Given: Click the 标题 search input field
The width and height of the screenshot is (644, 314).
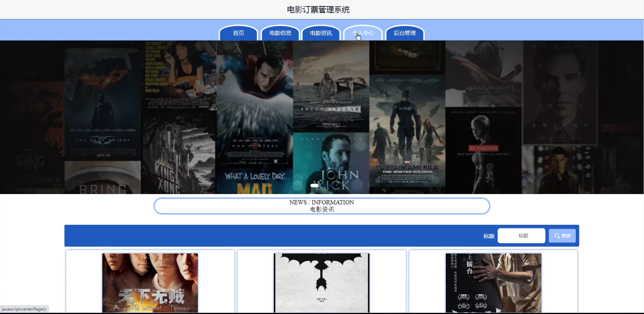Looking at the screenshot, I should [x=521, y=236].
